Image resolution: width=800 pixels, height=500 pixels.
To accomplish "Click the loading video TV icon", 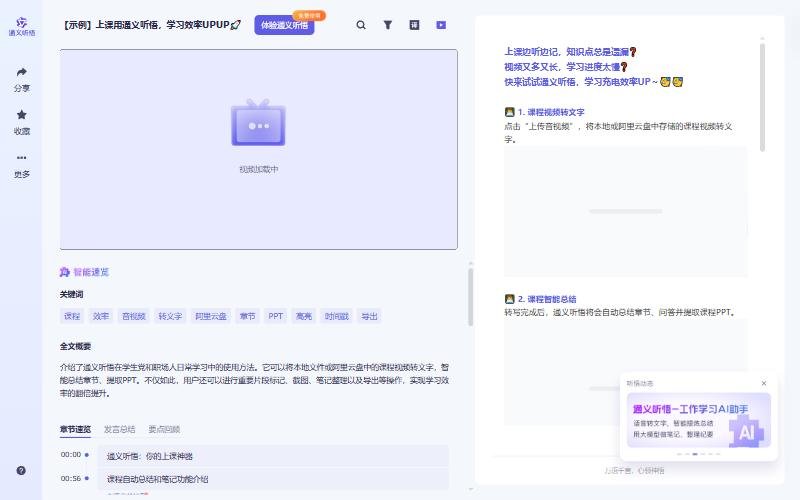I will [258, 123].
